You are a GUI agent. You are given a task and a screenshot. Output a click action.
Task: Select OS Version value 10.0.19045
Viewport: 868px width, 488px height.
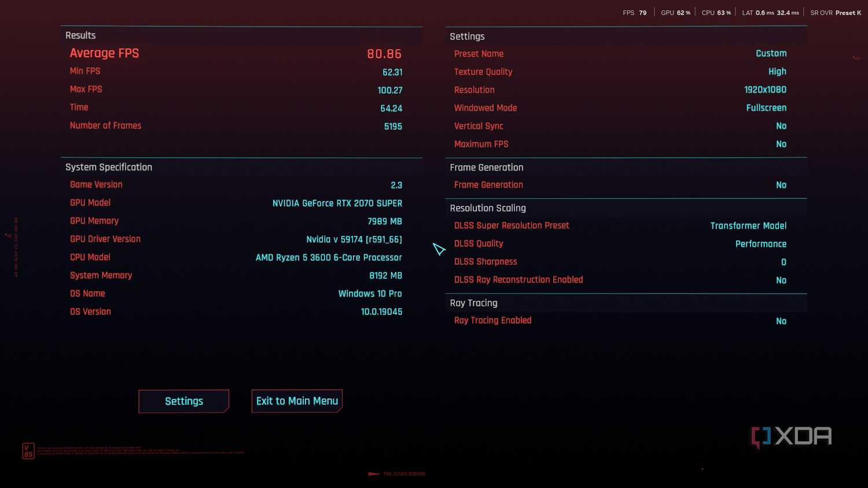(381, 312)
